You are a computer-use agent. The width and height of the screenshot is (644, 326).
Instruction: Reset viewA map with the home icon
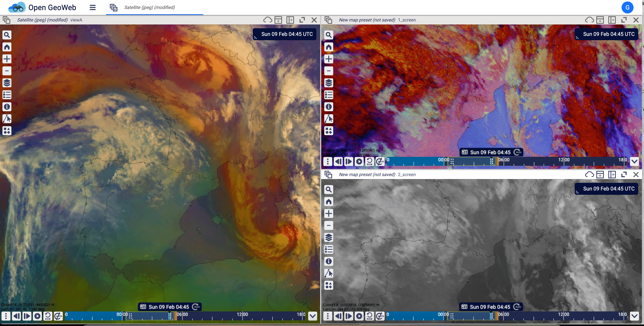[7, 47]
